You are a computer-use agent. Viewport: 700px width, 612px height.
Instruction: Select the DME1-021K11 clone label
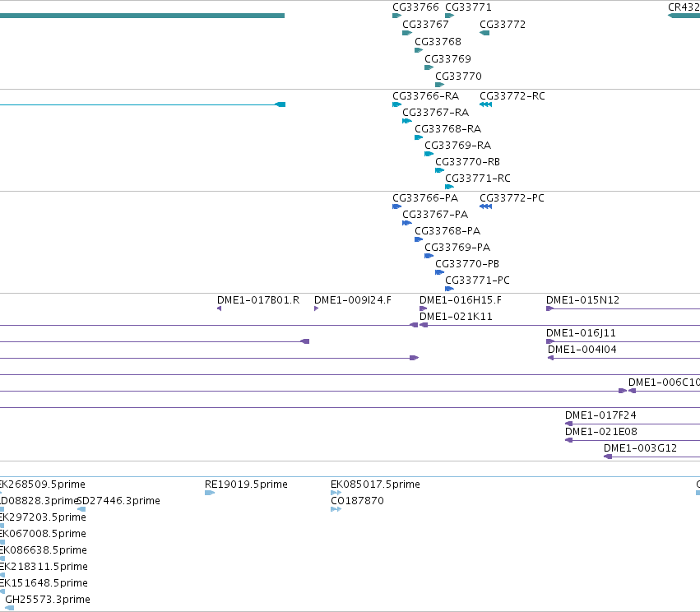[456, 317]
